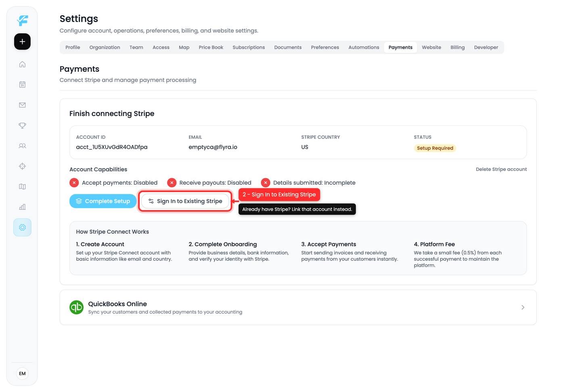565x392 pixels.
Task: Open the Home sidebar icon
Action: click(22, 64)
